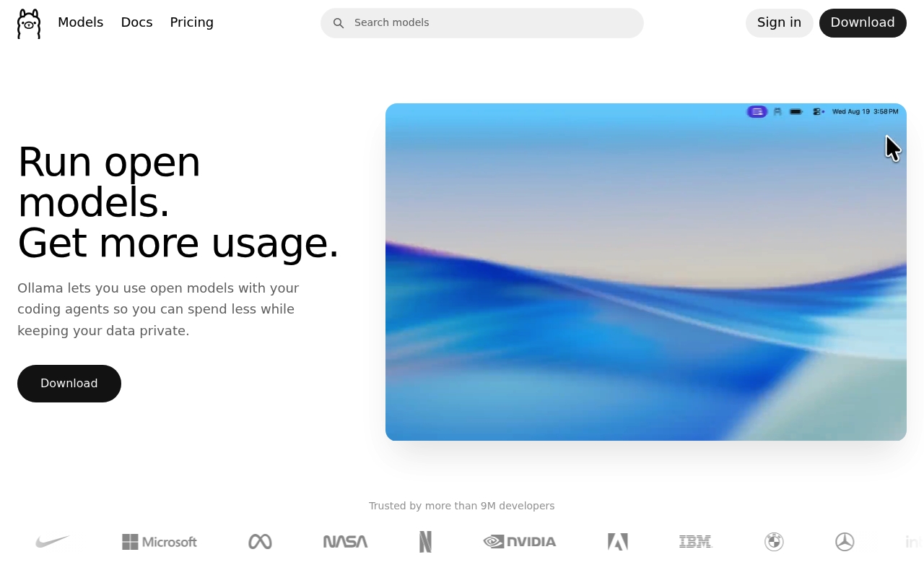Viewport: 924px width, 578px height.
Task: Click the Adobe logo
Action: point(618,542)
